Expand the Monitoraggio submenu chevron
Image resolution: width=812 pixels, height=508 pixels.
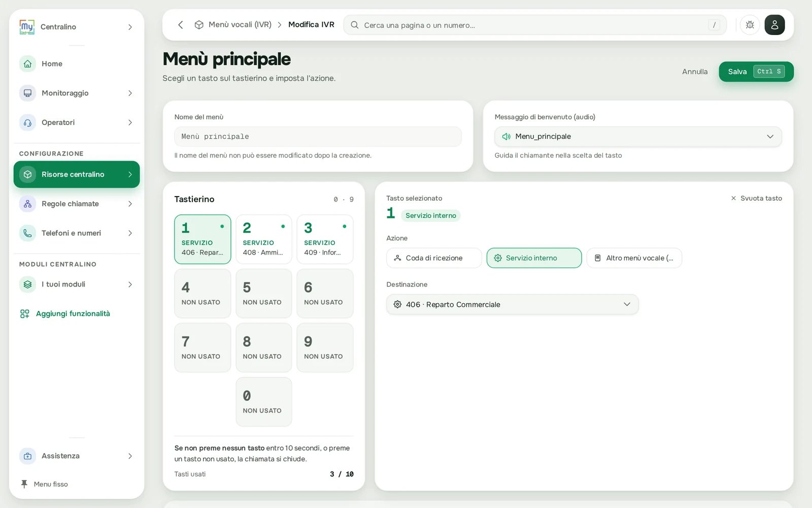click(x=130, y=93)
